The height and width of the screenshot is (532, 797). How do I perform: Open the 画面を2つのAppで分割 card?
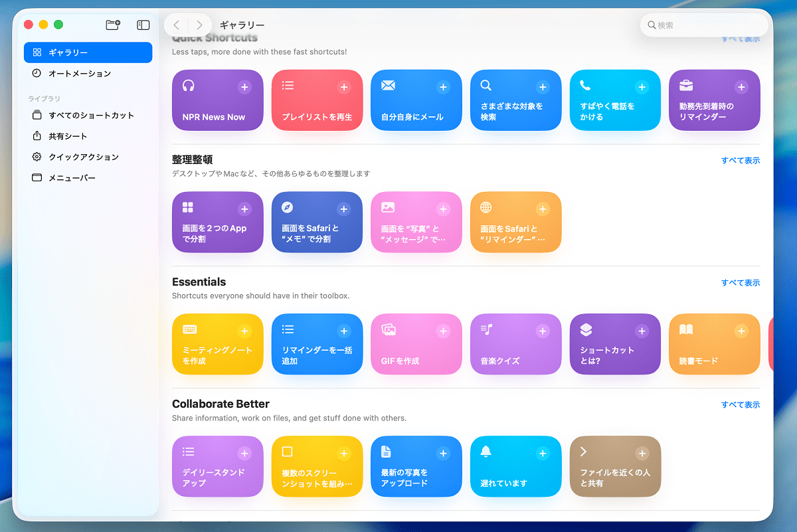tap(217, 222)
